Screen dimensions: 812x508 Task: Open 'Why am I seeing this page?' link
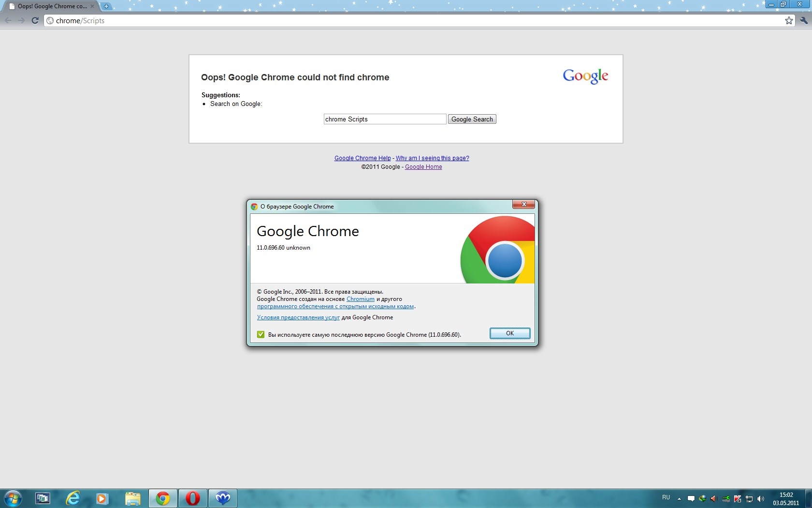(433, 158)
